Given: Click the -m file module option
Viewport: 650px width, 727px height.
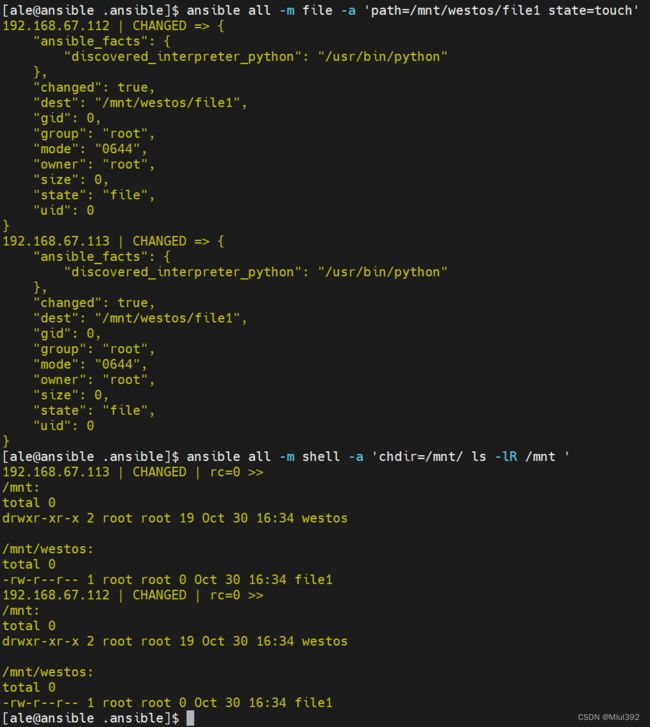Looking at the screenshot, I should click(306, 10).
